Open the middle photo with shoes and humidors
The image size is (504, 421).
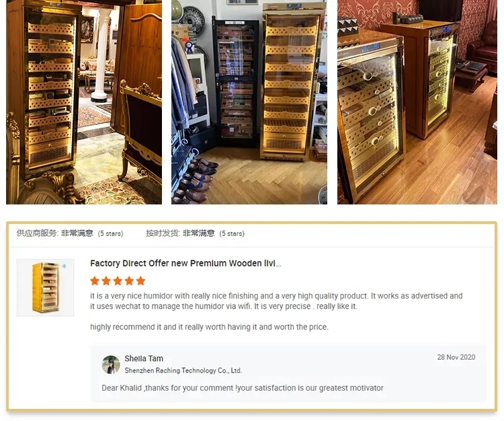tap(249, 102)
